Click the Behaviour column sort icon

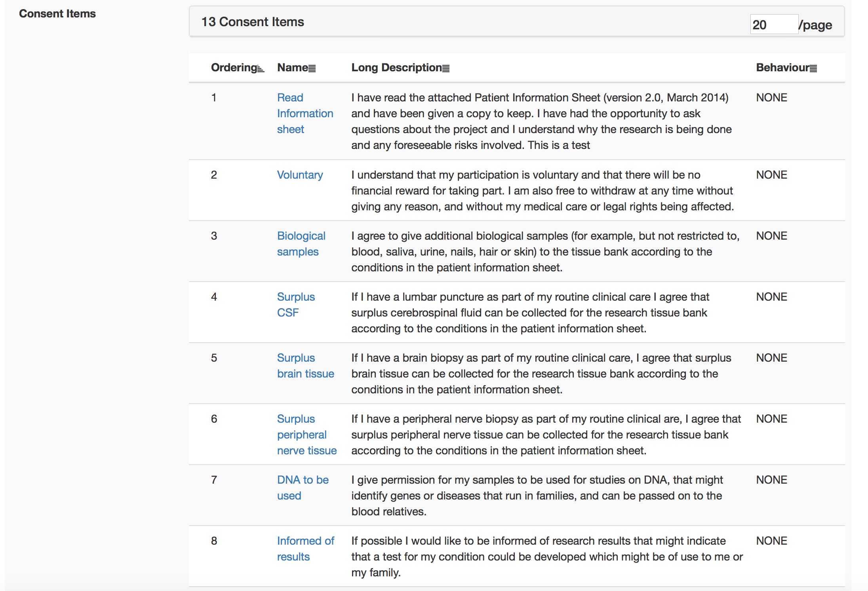point(813,69)
